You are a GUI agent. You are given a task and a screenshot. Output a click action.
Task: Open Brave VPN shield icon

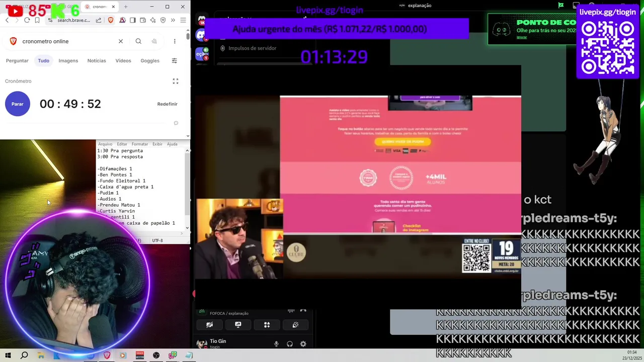(163, 20)
